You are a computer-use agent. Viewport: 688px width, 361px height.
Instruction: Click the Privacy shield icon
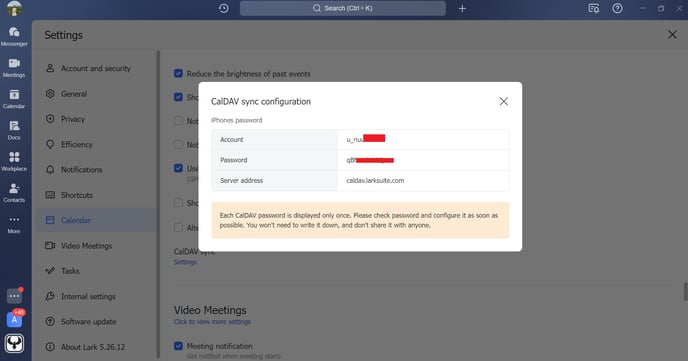pyautogui.click(x=50, y=119)
